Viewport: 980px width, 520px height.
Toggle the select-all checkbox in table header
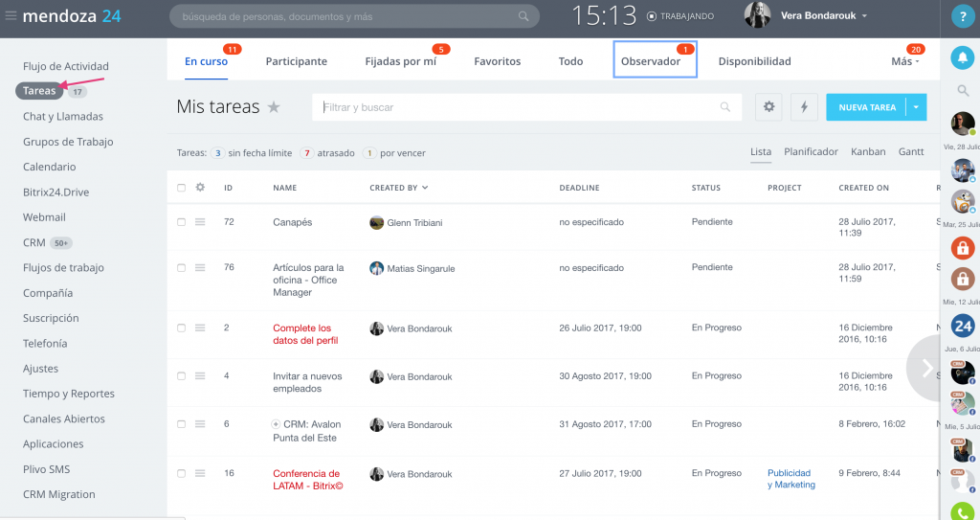pos(181,188)
